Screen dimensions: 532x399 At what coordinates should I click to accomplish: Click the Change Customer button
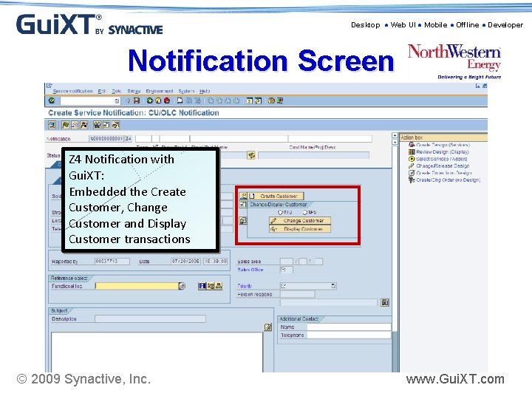click(300, 220)
